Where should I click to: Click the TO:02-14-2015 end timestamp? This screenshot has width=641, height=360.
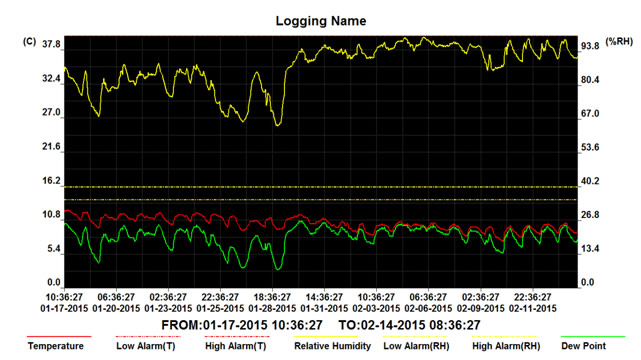pyautogui.click(x=410, y=325)
